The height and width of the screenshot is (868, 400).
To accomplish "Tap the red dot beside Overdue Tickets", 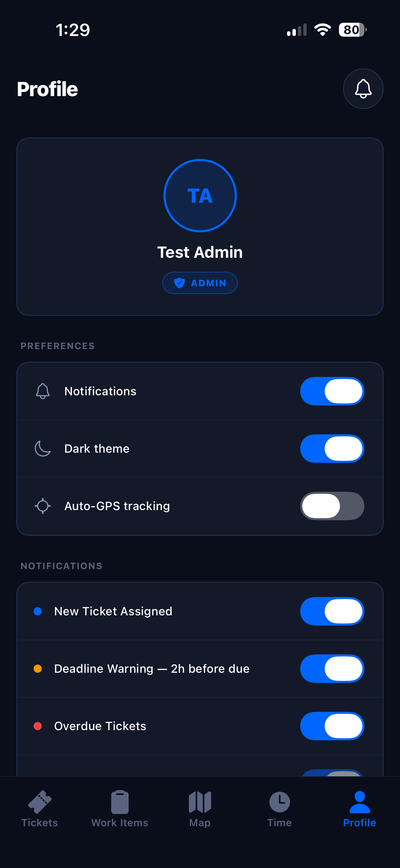I will (x=38, y=726).
